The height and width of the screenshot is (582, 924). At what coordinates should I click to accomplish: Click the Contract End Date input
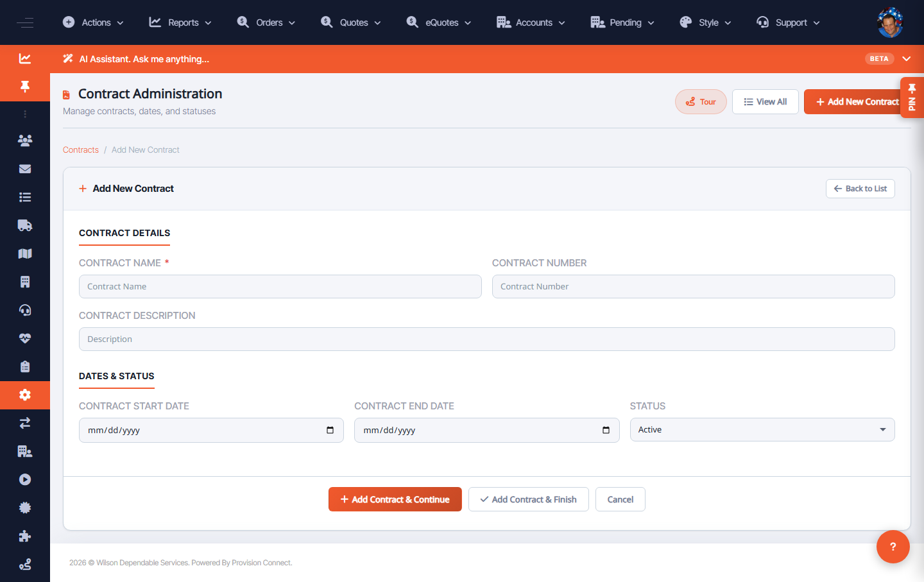pos(487,430)
